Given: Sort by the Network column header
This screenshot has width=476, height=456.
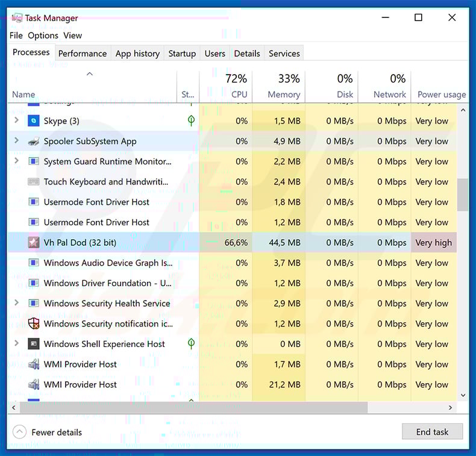Looking at the screenshot, I should point(384,87).
